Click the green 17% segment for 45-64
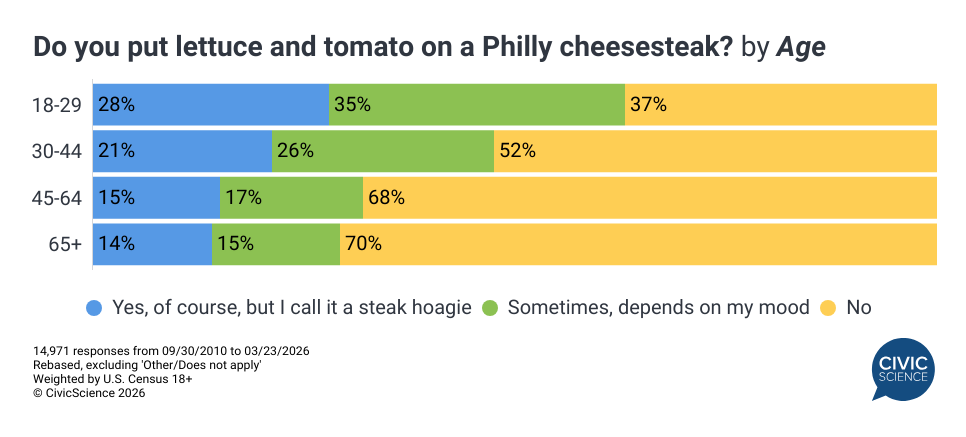Viewport: 966px width, 437px height. (291, 198)
